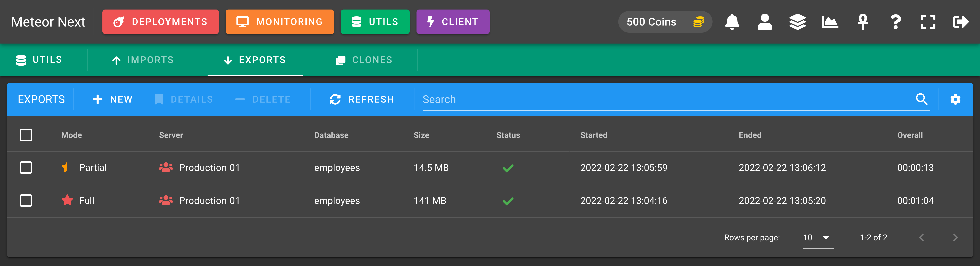Click the stacked layers icon

(x=797, y=22)
